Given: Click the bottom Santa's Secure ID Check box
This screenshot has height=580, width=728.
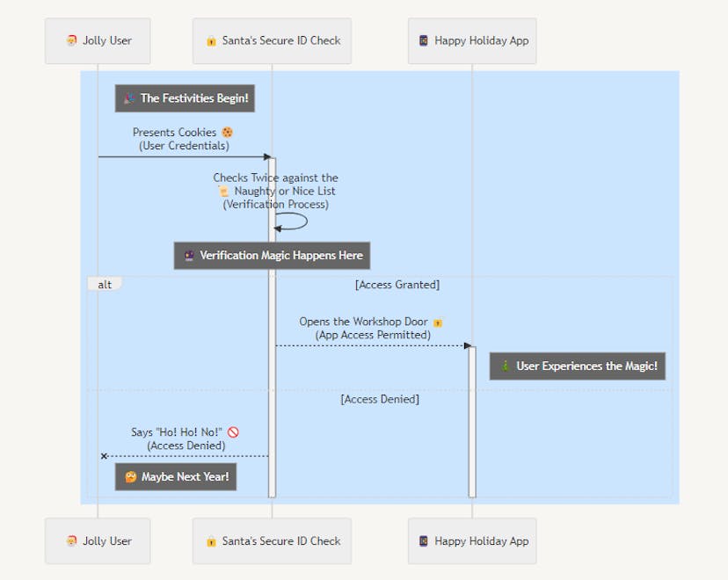Looking at the screenshot, I should click(272, 541).
